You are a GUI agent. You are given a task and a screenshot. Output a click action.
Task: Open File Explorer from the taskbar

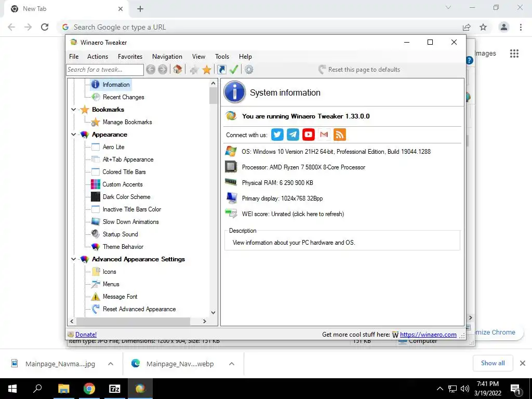tap(64, 389)
